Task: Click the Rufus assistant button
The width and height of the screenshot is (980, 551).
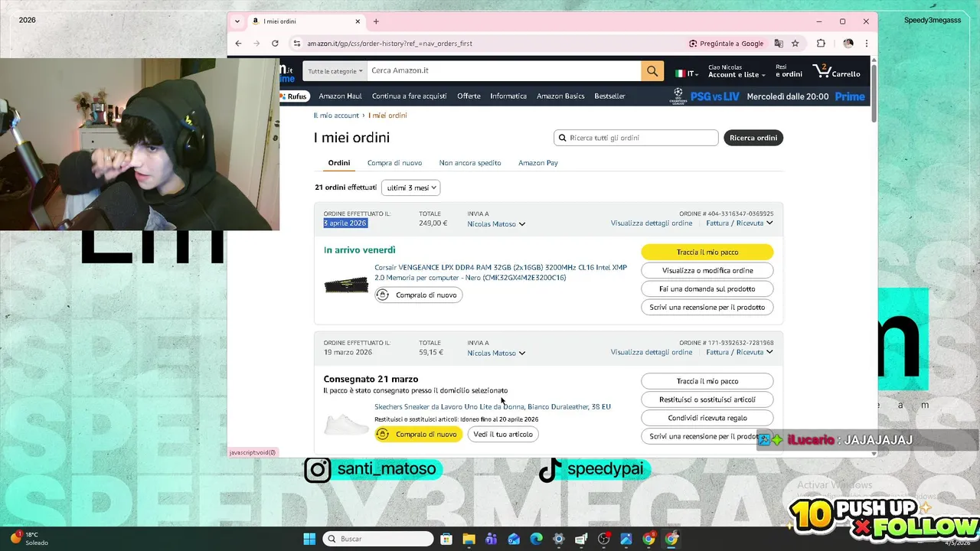Action: tap(294, 96)
